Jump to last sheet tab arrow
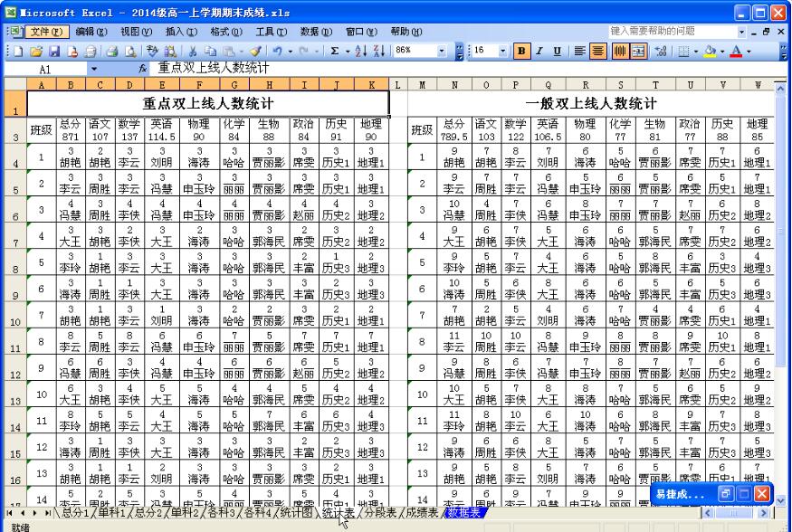 click(x=47, y=513)
